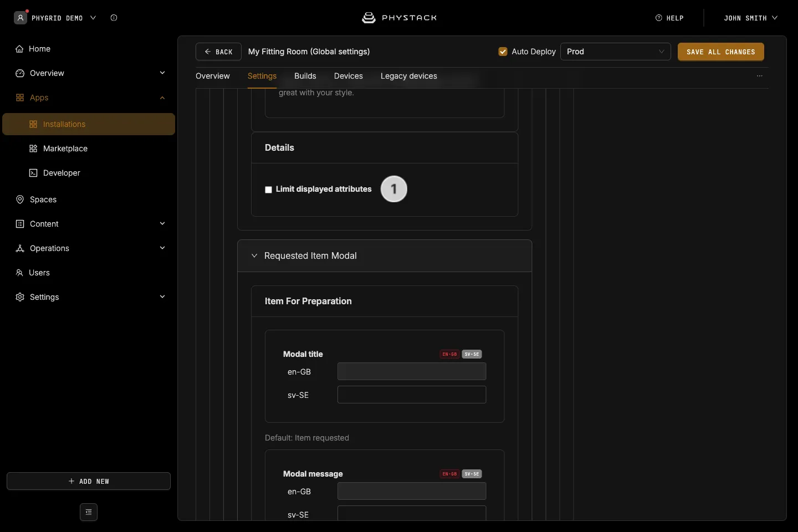Toggle EN-GB badge for Modal title

449,354
